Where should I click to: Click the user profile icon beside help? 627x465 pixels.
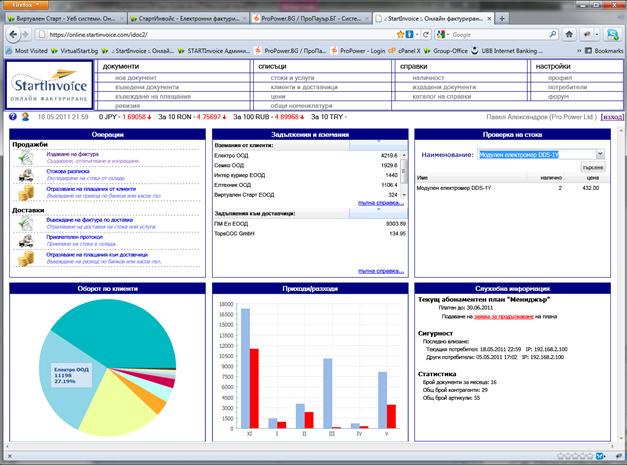coord(25,117)
